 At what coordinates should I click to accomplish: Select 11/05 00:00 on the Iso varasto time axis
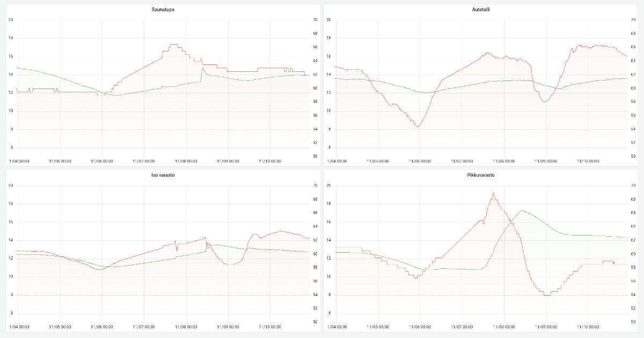click(x=60, y=327)
